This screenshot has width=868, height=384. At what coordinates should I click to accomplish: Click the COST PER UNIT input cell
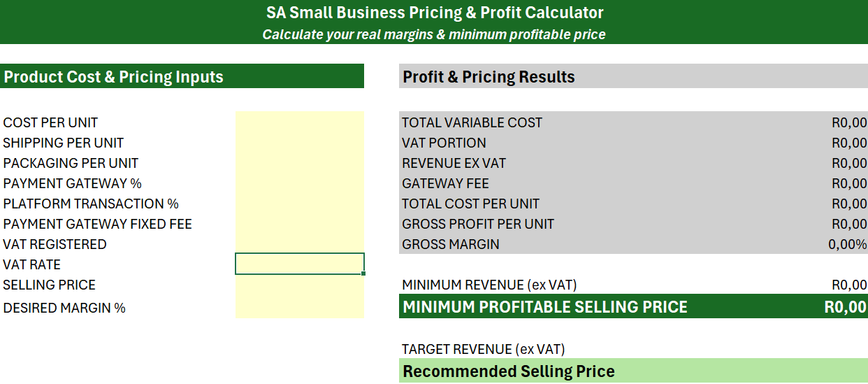pos(300,122)
